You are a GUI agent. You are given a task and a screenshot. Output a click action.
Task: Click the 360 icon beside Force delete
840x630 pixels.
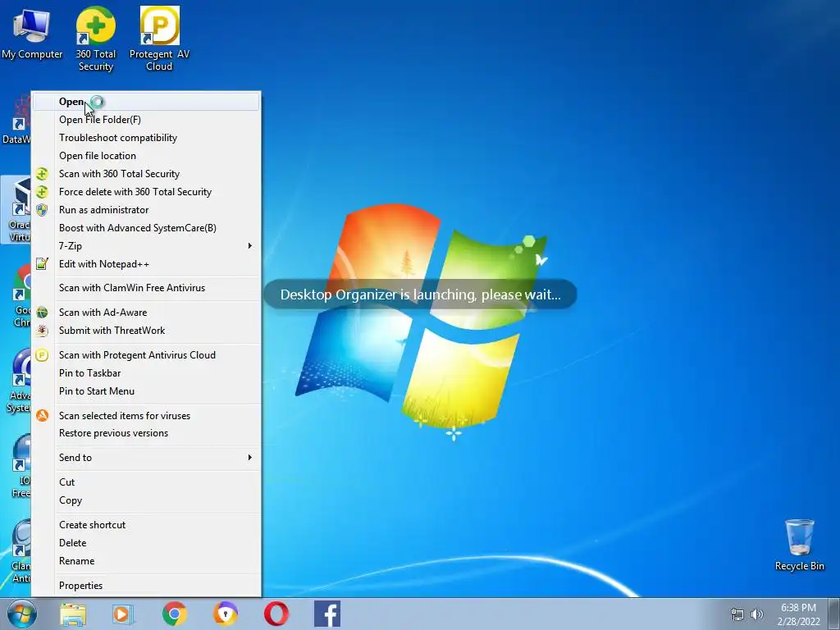pos(42,192)
